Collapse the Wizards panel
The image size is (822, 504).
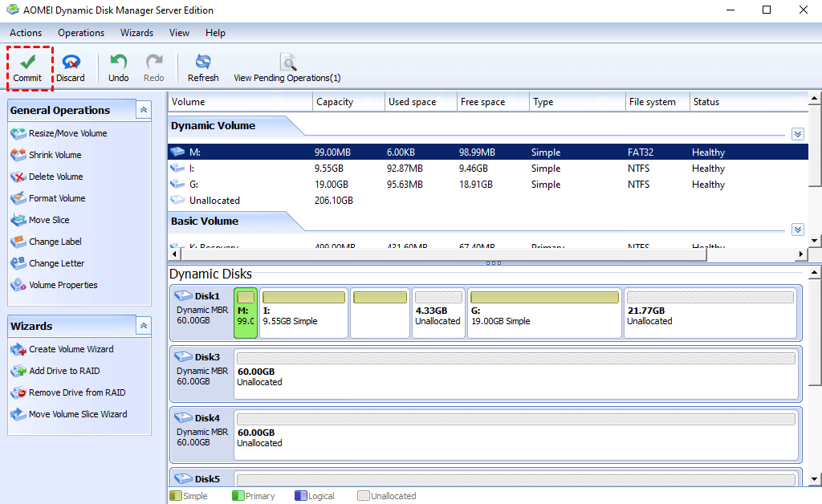pyautogui.click(x=144, y=326)
